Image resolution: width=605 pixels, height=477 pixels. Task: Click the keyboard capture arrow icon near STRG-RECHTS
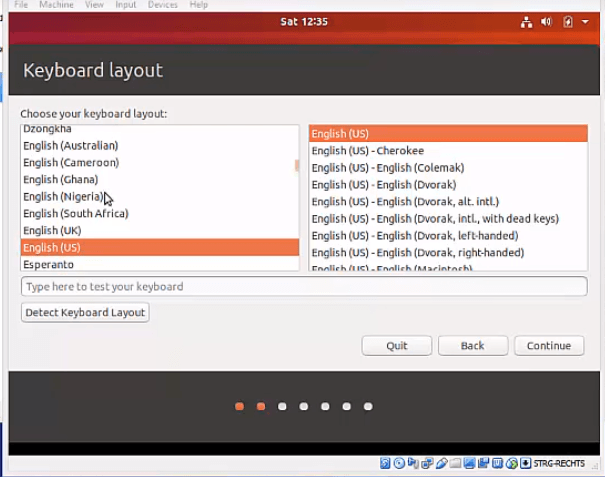(526, 463)
